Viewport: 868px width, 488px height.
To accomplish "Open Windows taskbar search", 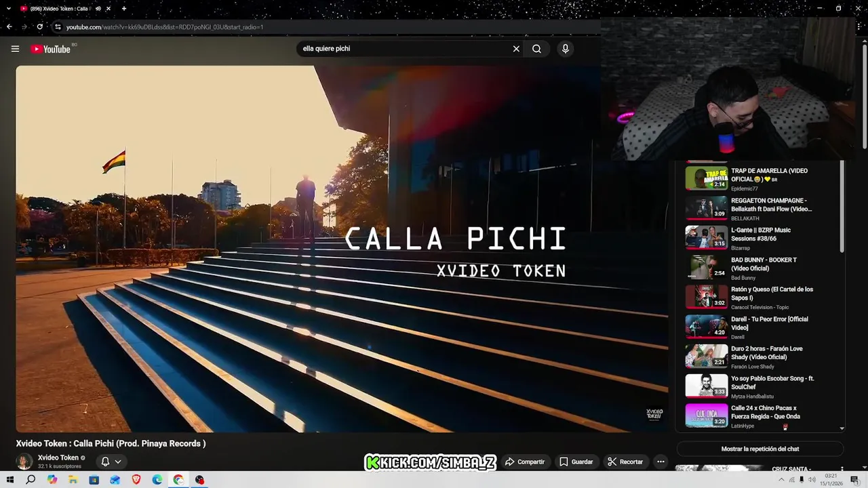I will 31,480.
